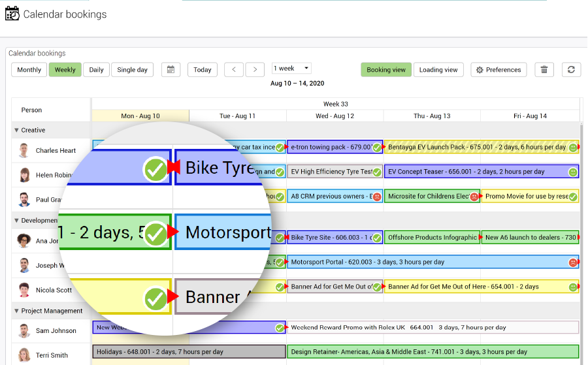The width and height of the screenshot is (588, 365).
Task: Click smiley on Banner Ad 654.001 booking
Action: pyautogui.click(x=572, y=287)
